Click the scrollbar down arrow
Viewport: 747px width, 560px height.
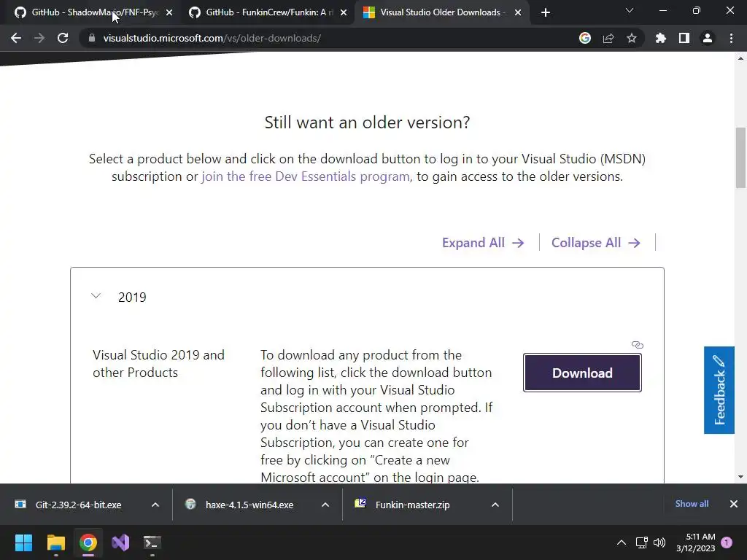pos(740,477)
